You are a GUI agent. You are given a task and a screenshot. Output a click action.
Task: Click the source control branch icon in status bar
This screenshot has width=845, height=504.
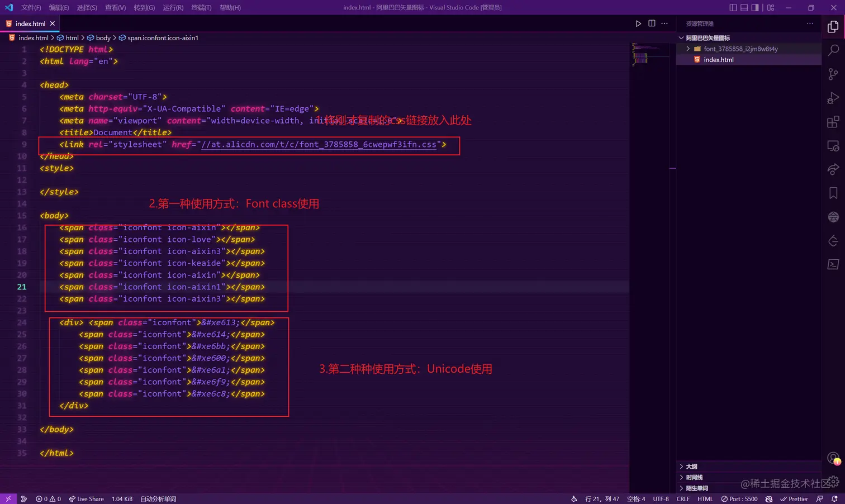(x=23, y=498)
